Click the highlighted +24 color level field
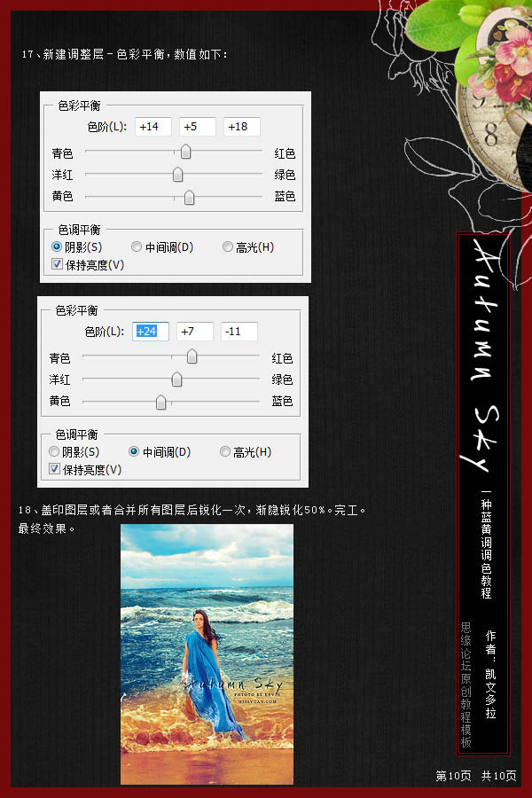 (x=150, y=332)
